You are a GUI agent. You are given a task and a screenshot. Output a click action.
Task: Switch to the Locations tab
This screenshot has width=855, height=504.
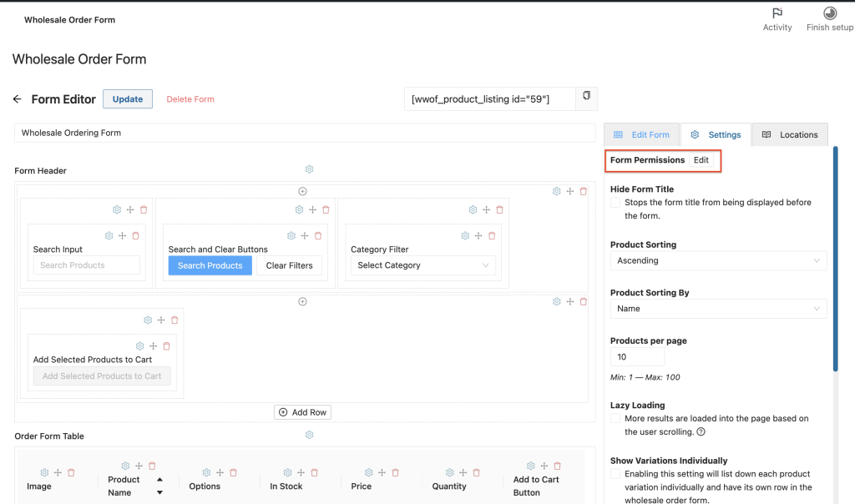click(x=790, y=134)
